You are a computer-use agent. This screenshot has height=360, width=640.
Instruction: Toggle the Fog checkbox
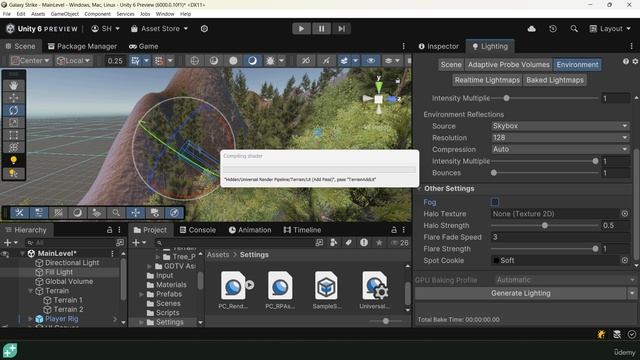pos(495,202)
